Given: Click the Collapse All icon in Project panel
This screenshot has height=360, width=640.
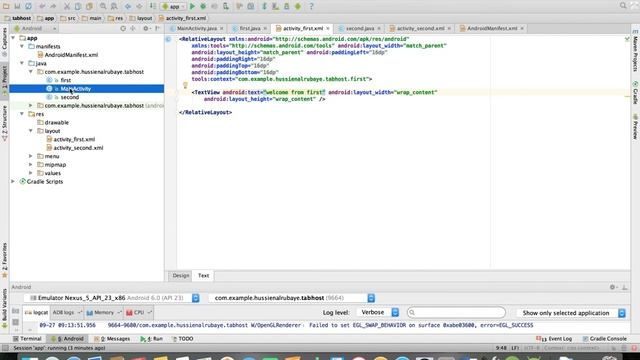Looking at the screenshot, I should coord(133,29).
